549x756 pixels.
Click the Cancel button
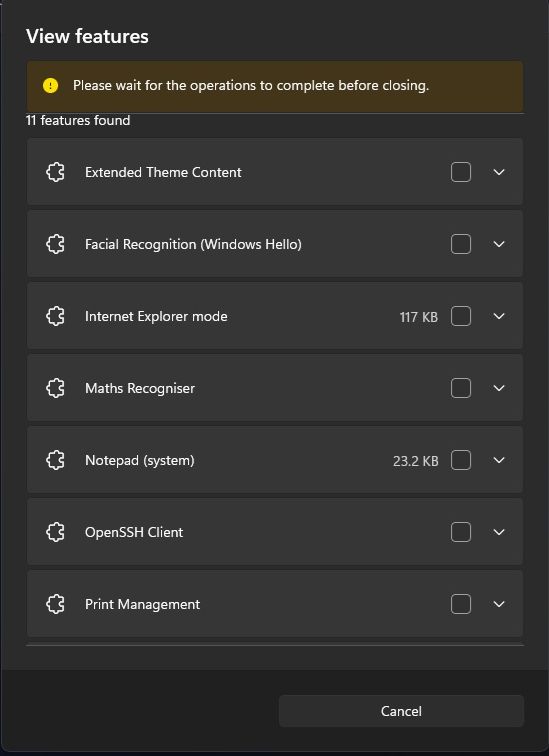(401, 711)
